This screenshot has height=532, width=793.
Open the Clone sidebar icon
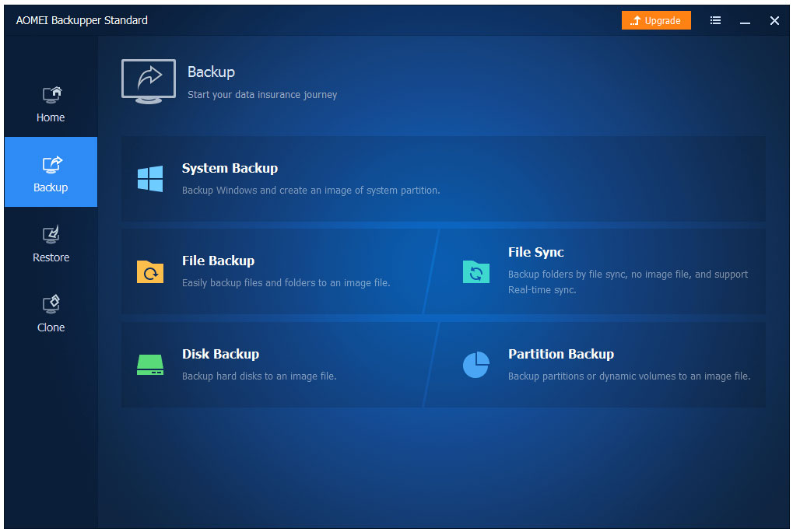click(x=51, y=303)
